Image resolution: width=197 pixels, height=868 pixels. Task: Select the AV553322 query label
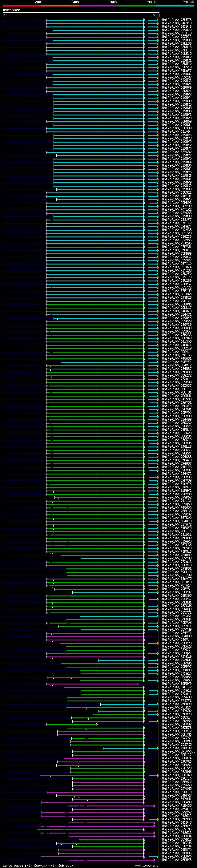(11, 10)
